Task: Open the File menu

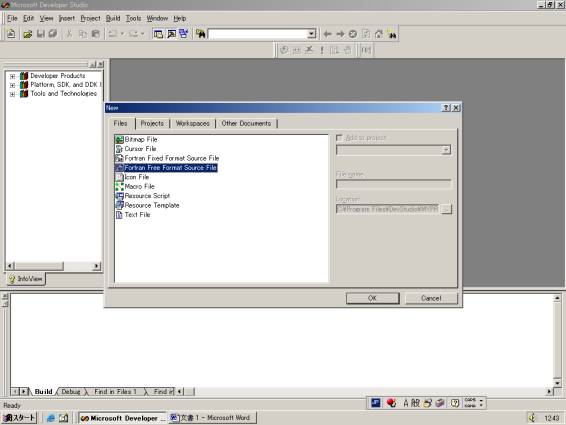Action: [x=12, y=18]
